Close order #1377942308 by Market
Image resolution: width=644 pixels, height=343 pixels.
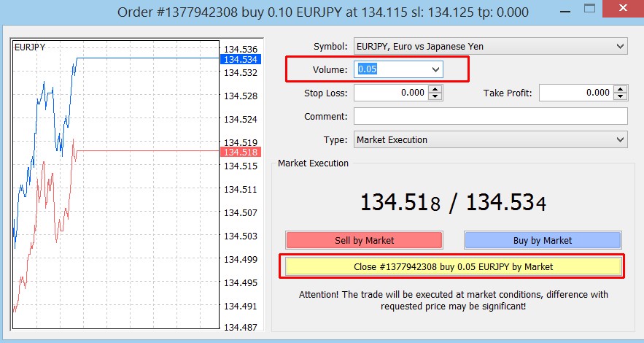click(453, 266)
